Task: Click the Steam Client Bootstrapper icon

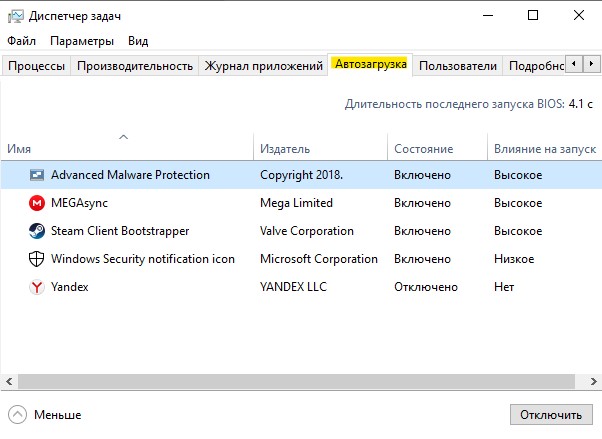Action: pos(37,231)
